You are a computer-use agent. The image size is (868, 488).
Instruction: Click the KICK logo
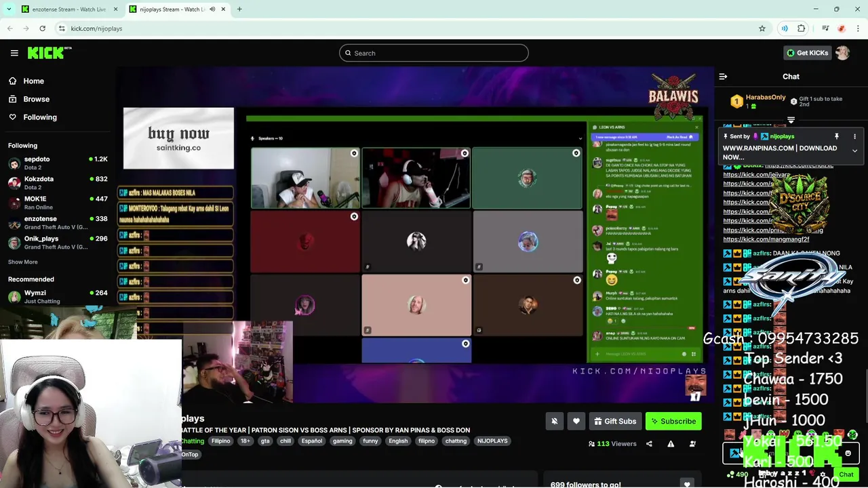coord(49,53)
